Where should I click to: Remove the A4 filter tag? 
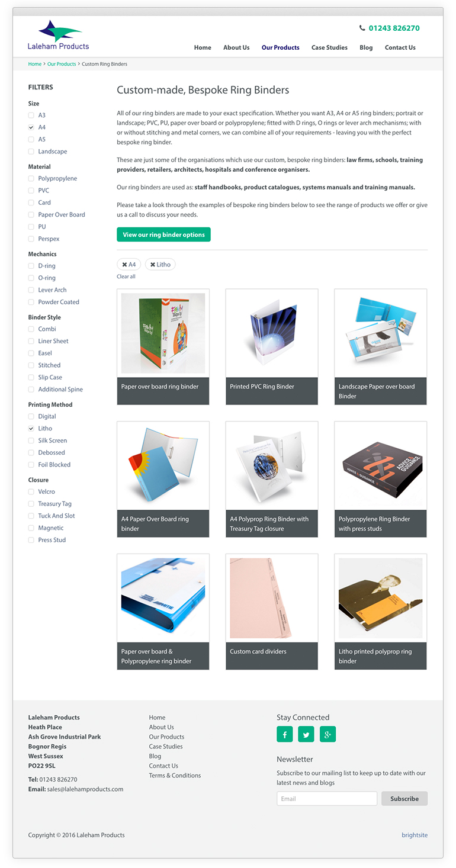click(x=129, y=265)
